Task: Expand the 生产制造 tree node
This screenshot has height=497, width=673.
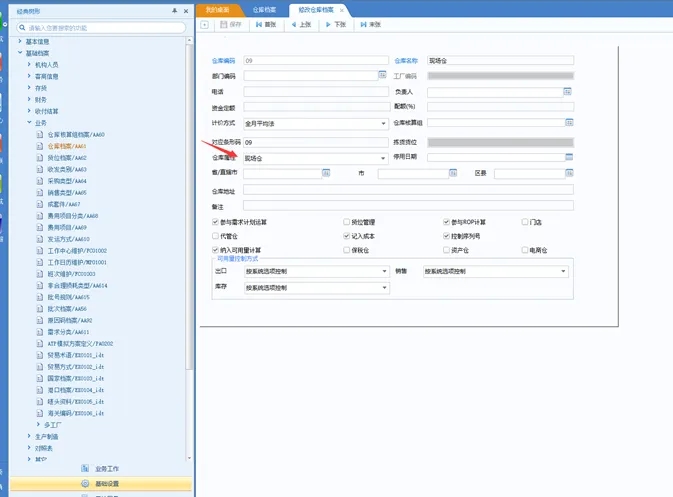Action: pyautogui.click(x=29, y=436)
